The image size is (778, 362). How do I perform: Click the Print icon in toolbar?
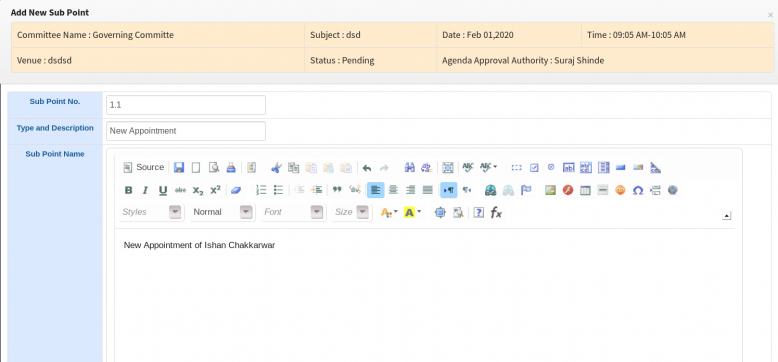tap(231, 168)
